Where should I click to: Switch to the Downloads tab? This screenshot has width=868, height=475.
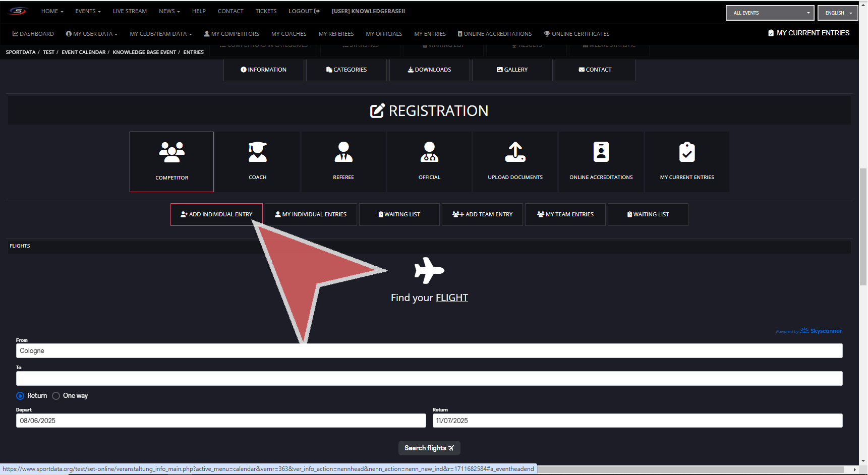coord(429,70)
